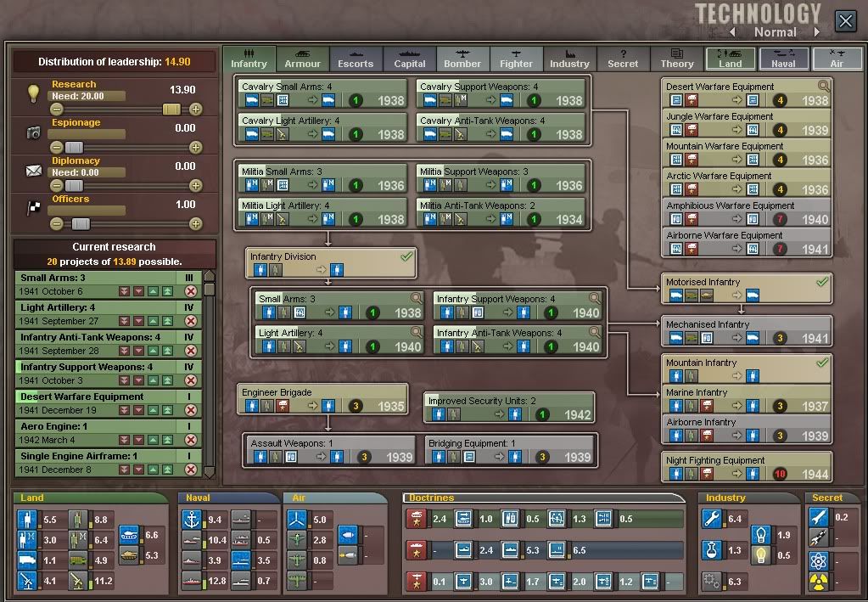
Task: Click the Research lightbulb icon
Action: pyautogui.click(x=34, y=93)
